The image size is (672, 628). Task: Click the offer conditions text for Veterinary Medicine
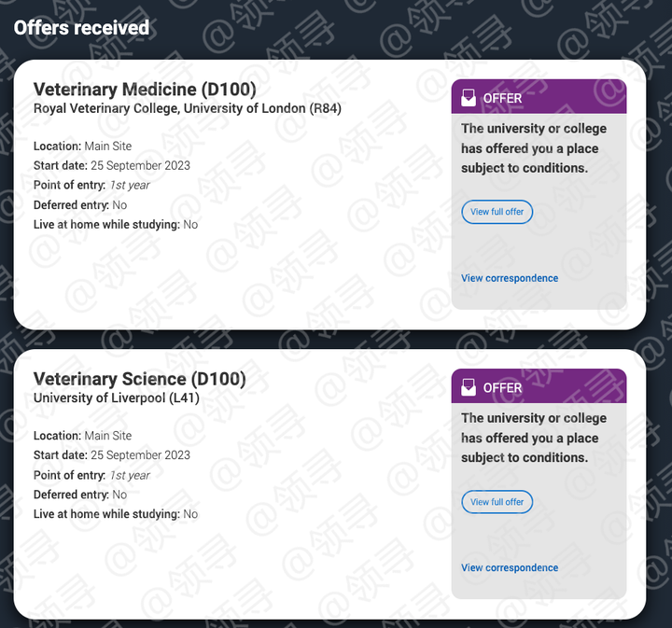533,148
